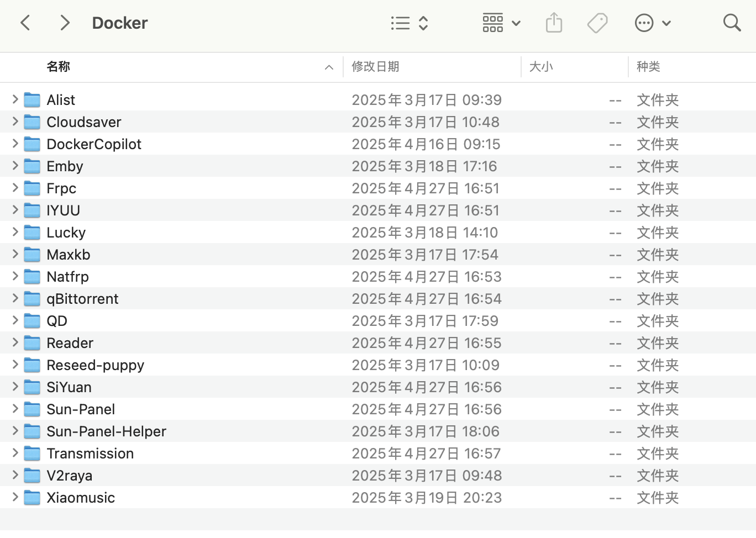Expand the Natfrp folder
The height and width of the screenshot is (538, 756).
click(x=15, y=276)
